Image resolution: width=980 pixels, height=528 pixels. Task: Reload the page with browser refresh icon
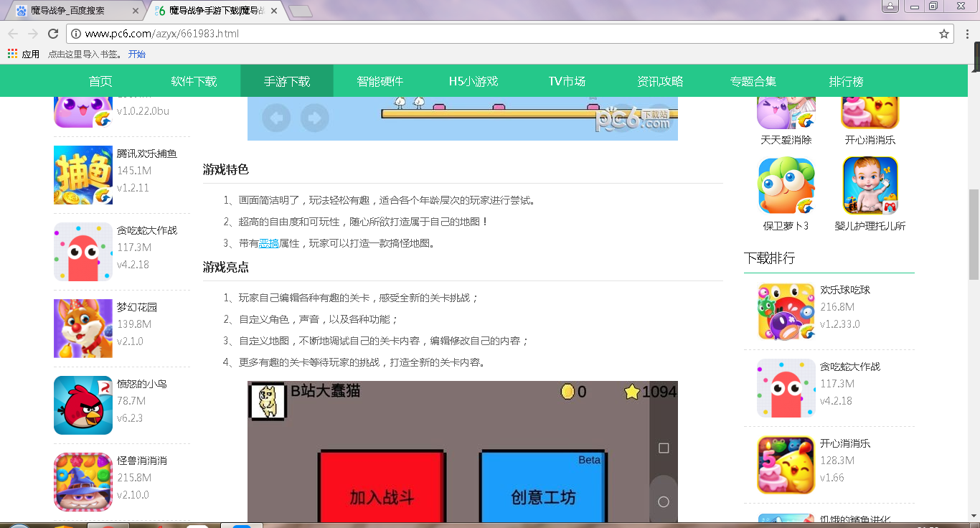pyautogui.click(x=53, y=34)
